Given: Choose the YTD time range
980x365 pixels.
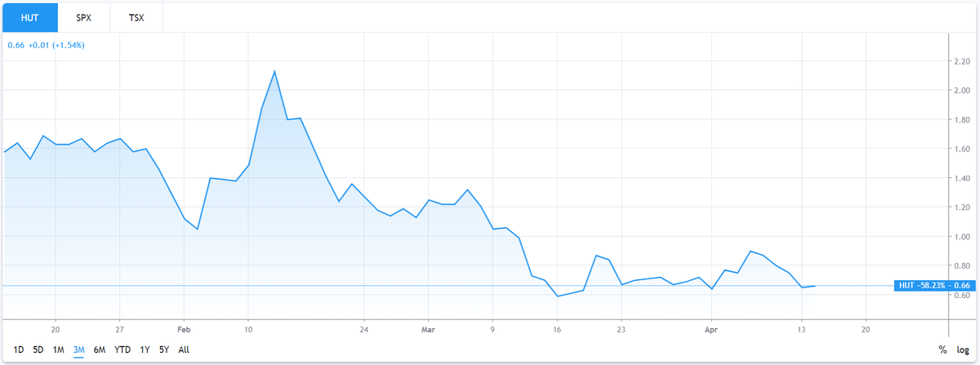Looking at the screenshot, I should (x=123, y=349).
